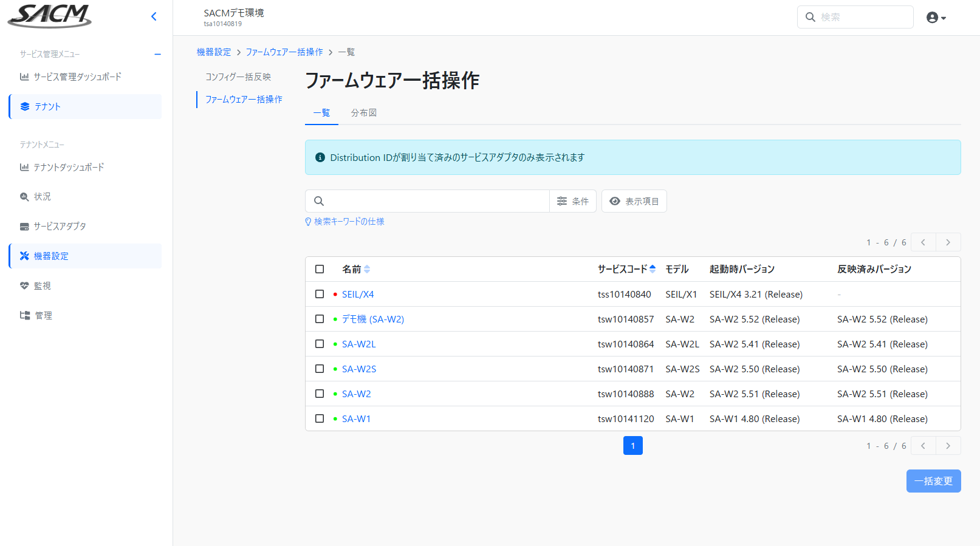Check the SA-W2 row checkbox (tsw10140888)
This screenshot has height=546, width=980.
tap(320, 394)
